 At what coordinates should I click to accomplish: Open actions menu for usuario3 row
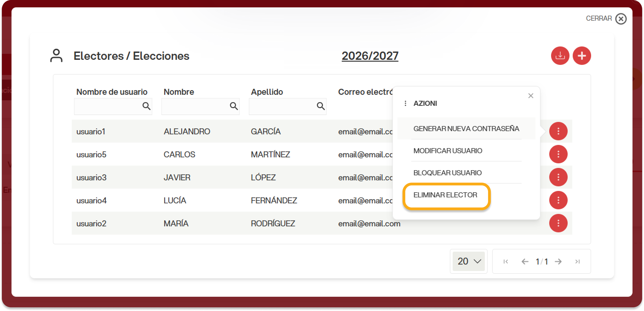(x=558, y=177)
